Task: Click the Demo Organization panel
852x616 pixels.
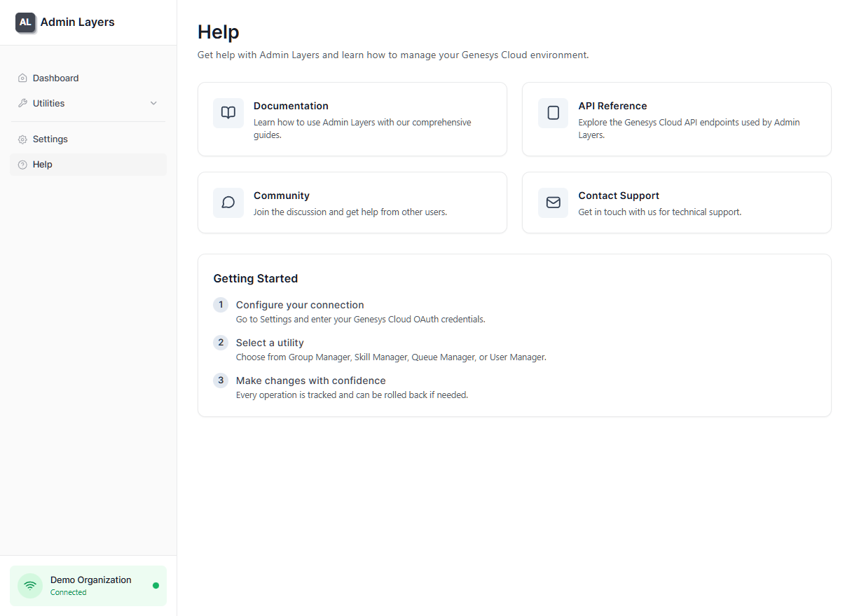Action: tap(88, 585)
